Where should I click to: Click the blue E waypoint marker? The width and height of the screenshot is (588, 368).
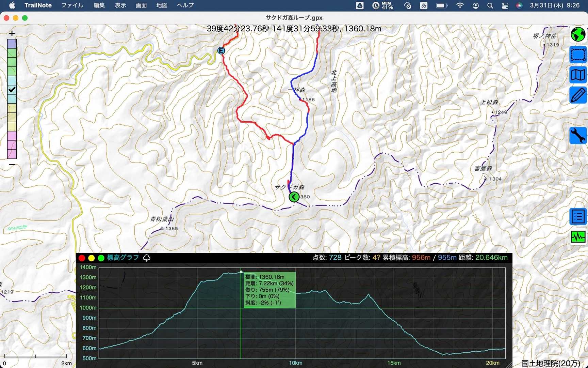221,51
